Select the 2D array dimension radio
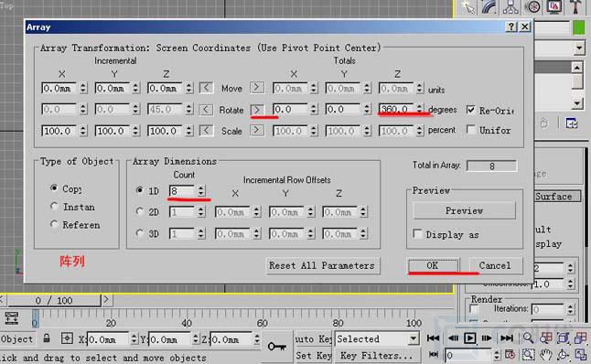Viewport: 591px width, 364px height. tap(139, 211)
